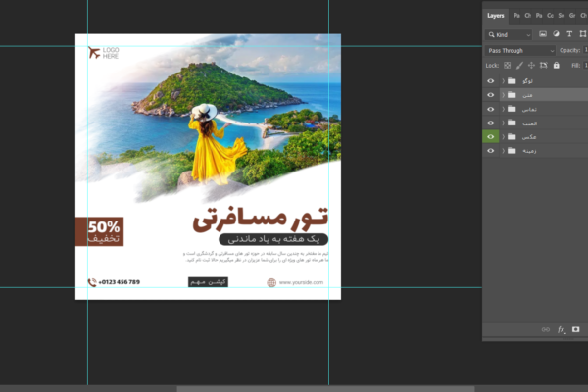
Task: Click www.yourside.com text on canvas
Action: point(301,282)
